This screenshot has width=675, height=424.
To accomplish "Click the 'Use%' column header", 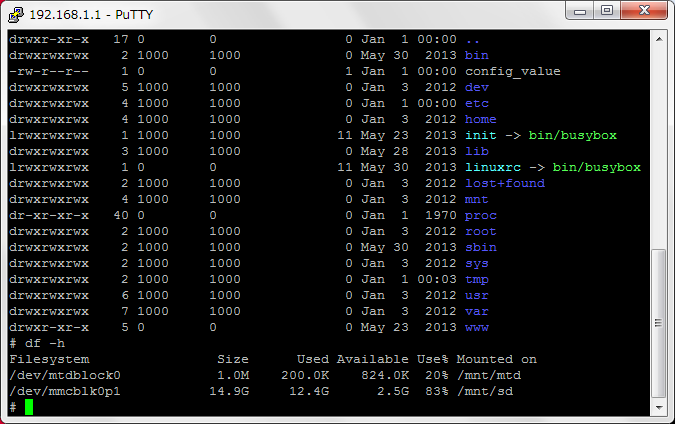I will [x=432, y=359].
